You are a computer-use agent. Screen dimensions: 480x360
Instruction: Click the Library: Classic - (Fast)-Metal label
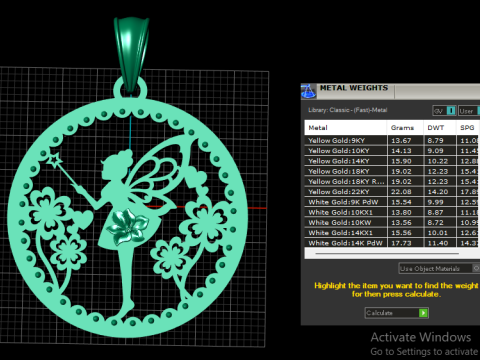click(348, 110)
